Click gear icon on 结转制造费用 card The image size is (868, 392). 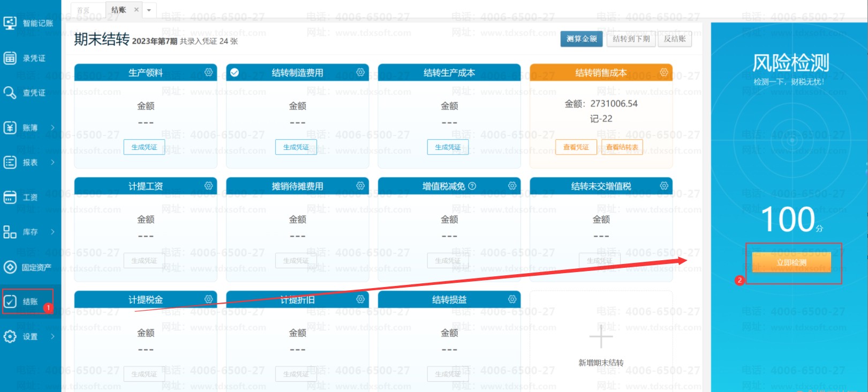(360, 72)
